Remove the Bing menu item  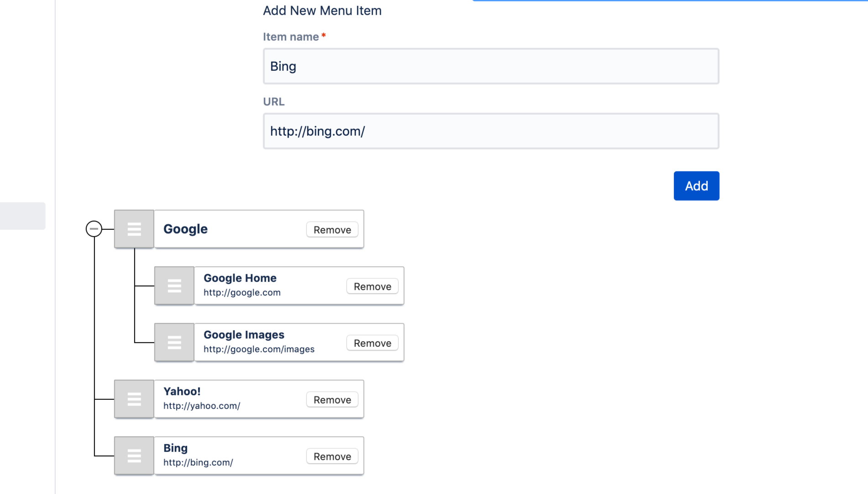332,457
